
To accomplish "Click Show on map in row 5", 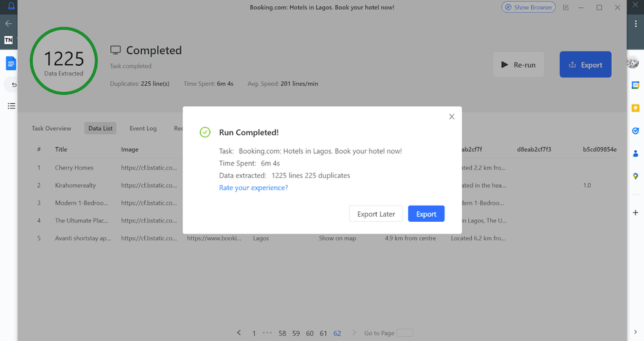I will coord(337,239).
